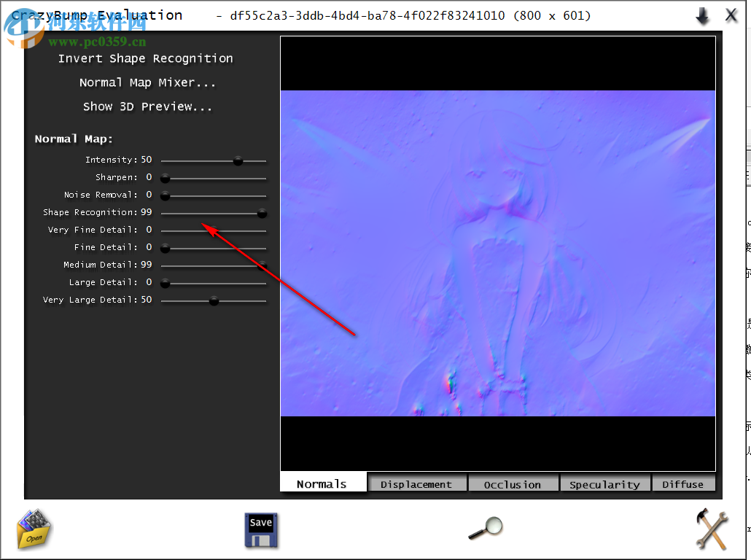Open a file with the Open folder icon

coord(34,529)
